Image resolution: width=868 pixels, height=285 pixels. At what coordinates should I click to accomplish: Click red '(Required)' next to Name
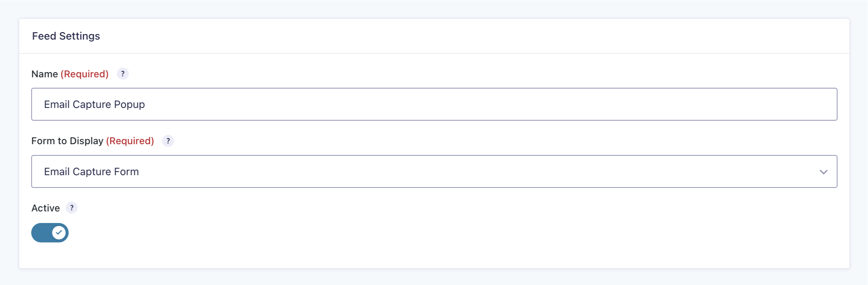tap(85, 74)
